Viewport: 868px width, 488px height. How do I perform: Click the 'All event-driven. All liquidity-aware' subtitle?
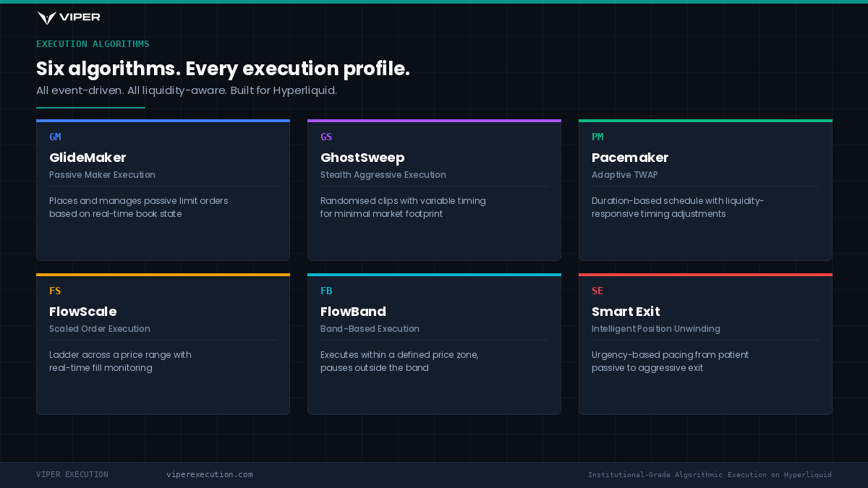(x=187, y=91)
